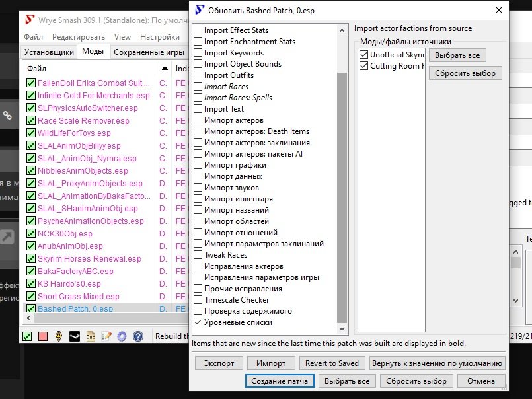Click the sort arrow column header

[x=164, y=69]
